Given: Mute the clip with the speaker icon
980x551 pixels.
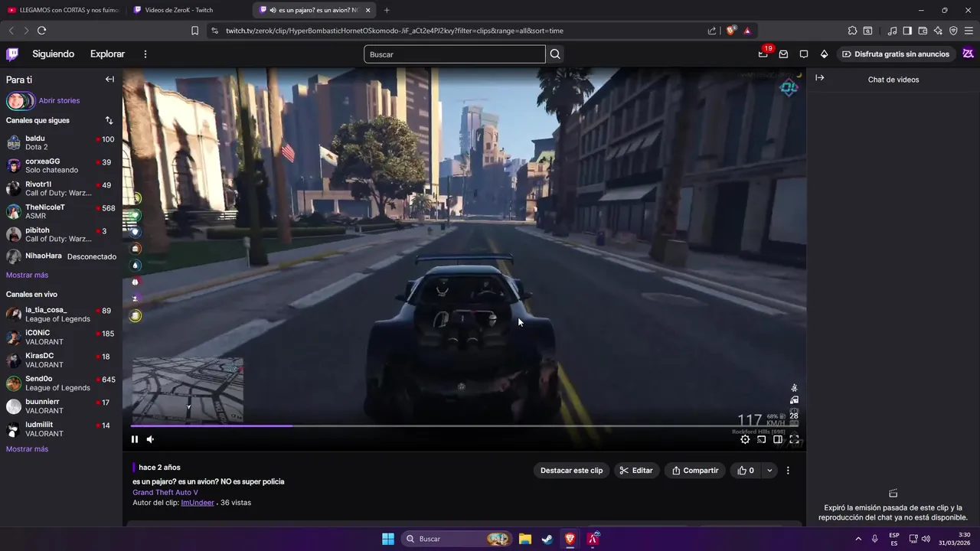Looking at the screenshot, I should (x=150, y=439).
